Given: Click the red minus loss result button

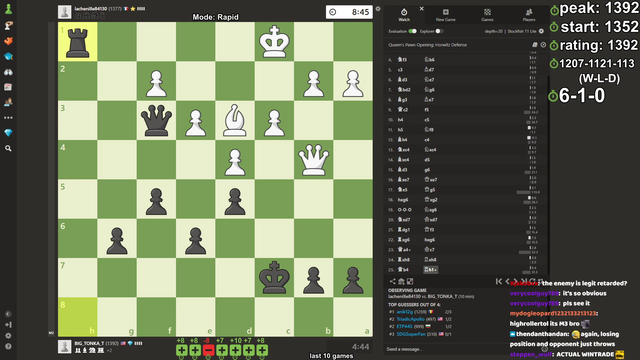Looking at the screenshot, I should (x=208, y=350).
